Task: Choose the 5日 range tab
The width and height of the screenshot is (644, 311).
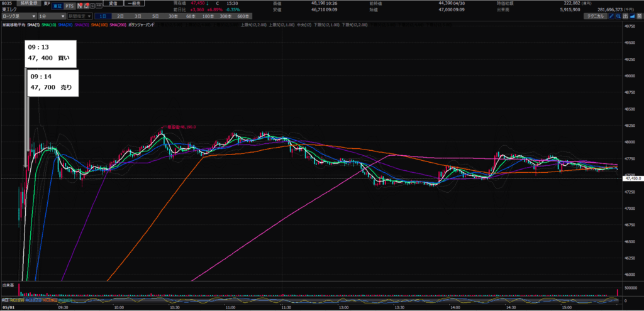Action: click(x=155, y=16)
